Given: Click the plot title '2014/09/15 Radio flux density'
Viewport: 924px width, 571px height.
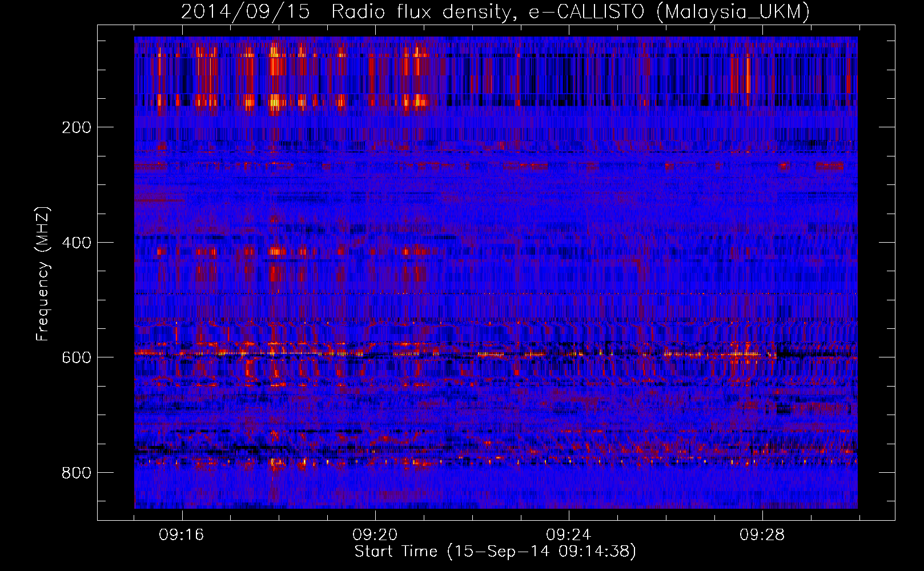Looking at the screenshot, I should (496, 11).
